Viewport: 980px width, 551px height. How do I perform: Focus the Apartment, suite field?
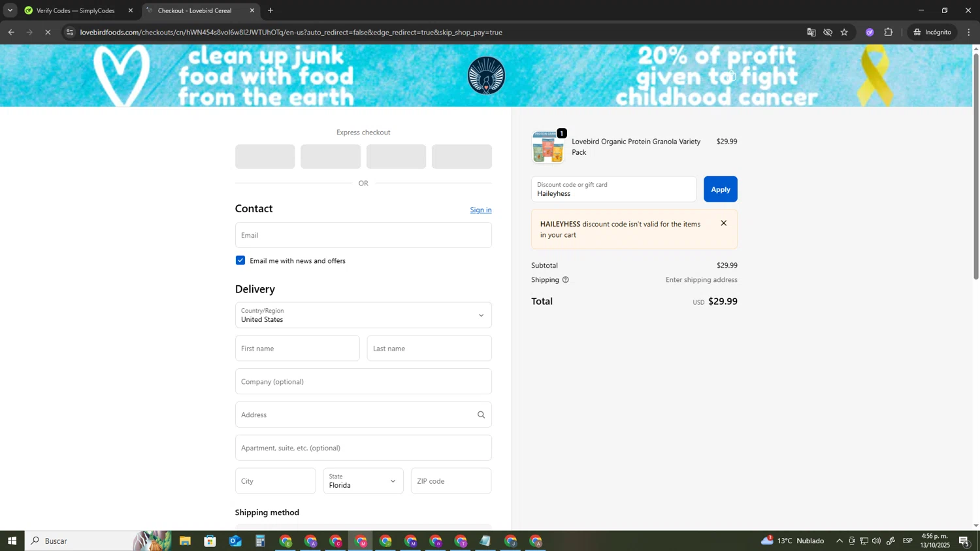[x=363, y=448]
